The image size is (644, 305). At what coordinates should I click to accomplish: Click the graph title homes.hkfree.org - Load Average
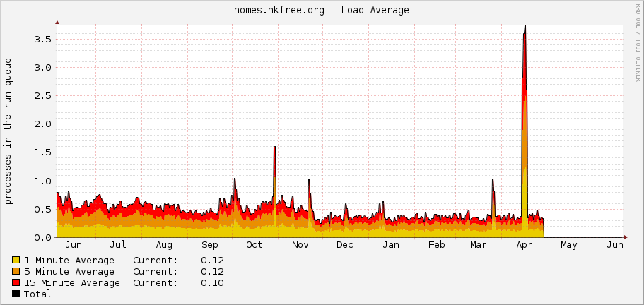(322, 11)
